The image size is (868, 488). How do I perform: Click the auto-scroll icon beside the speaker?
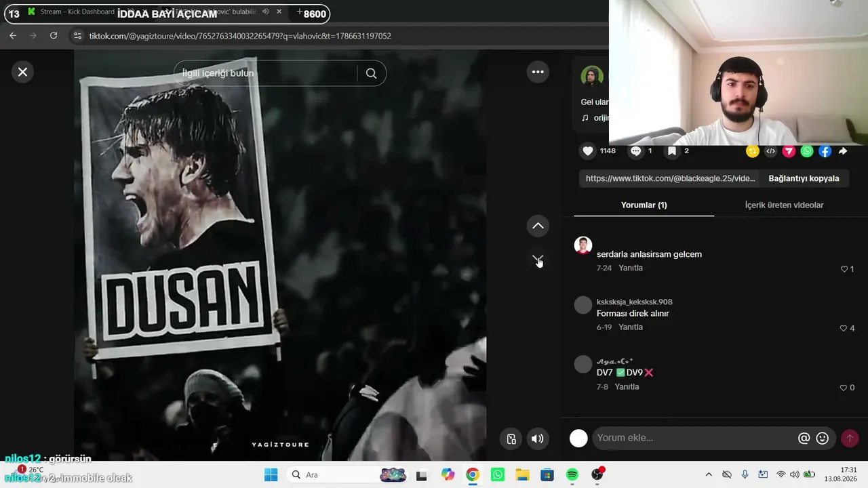[x=511, y=439]
